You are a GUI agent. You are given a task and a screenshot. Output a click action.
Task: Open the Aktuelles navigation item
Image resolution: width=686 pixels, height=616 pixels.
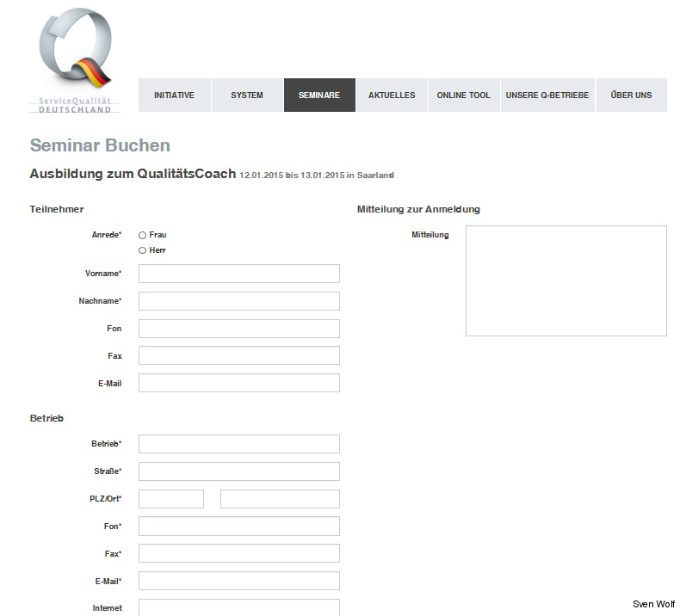(392, 95)
